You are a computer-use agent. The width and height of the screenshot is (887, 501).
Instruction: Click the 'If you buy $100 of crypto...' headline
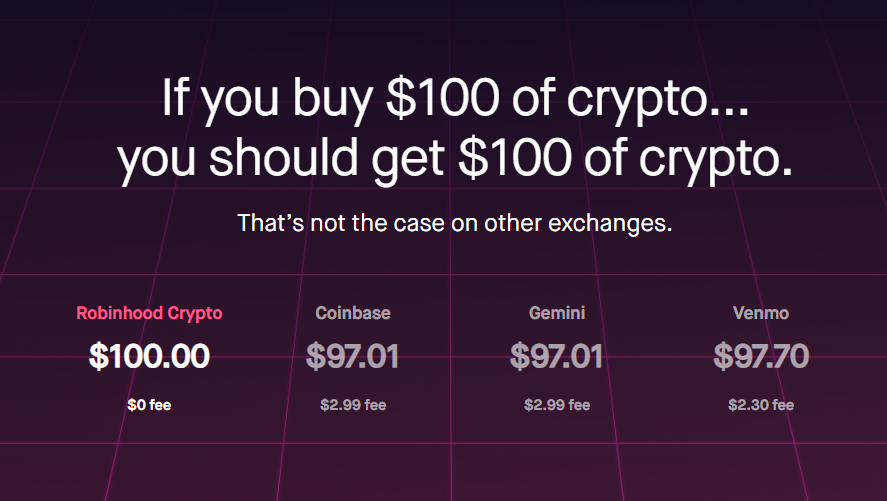click(455, 100)
